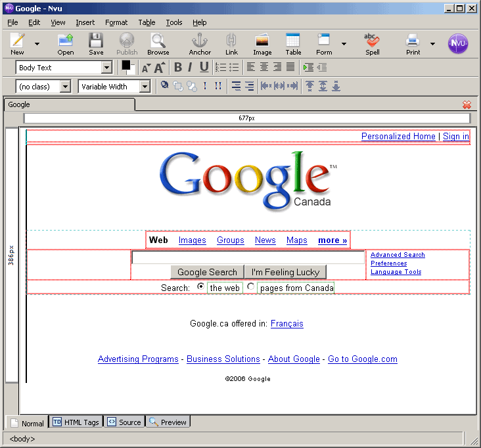
Task: Click the Personalized Home link
Action: tap(398, 136)
